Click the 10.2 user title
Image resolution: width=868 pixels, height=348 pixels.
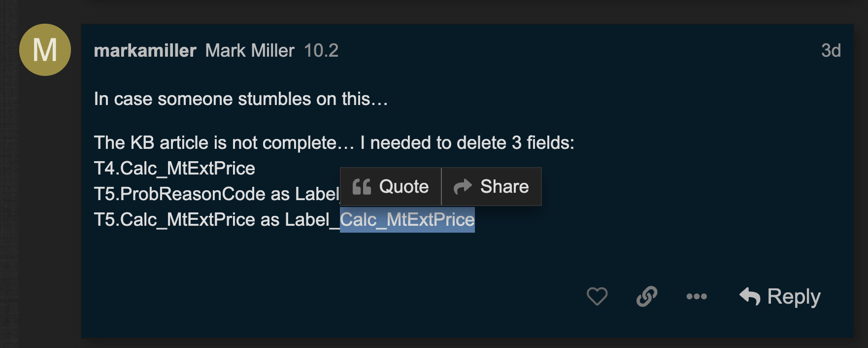point(321,50)
